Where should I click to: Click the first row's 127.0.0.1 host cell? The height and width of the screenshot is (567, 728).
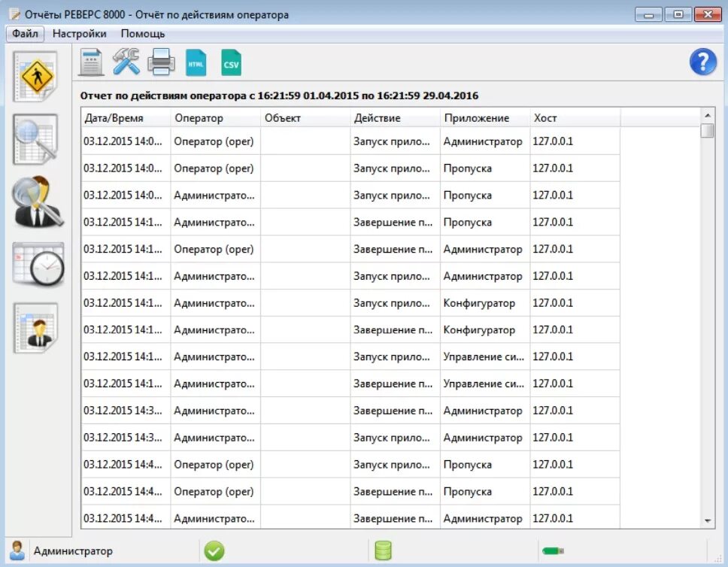click(575, 141)
